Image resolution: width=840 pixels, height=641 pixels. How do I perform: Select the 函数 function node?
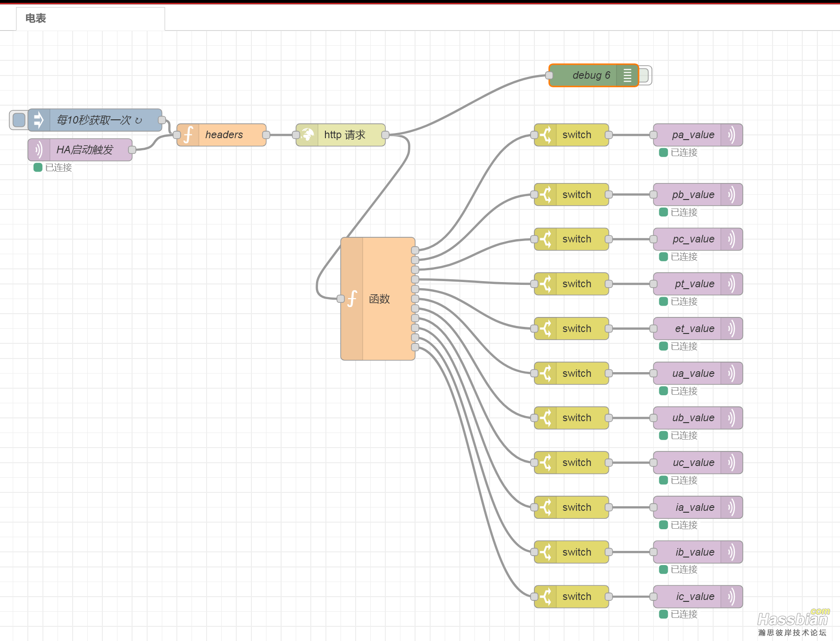point(378,299)
